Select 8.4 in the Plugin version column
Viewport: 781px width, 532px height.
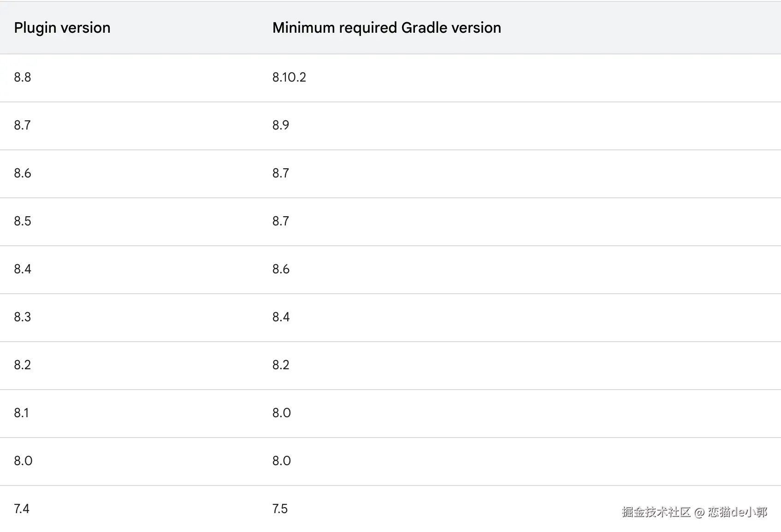coord(23,269)
